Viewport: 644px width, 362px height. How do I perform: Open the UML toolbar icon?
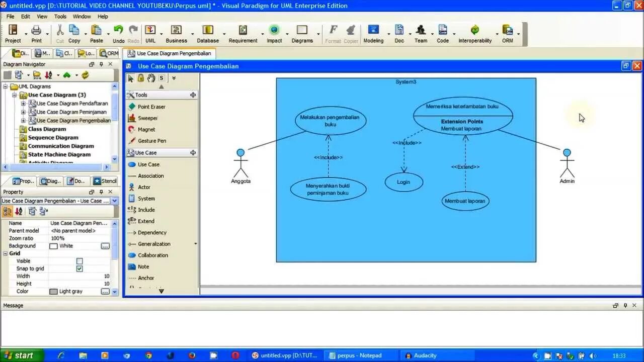(x=150, y=30)
